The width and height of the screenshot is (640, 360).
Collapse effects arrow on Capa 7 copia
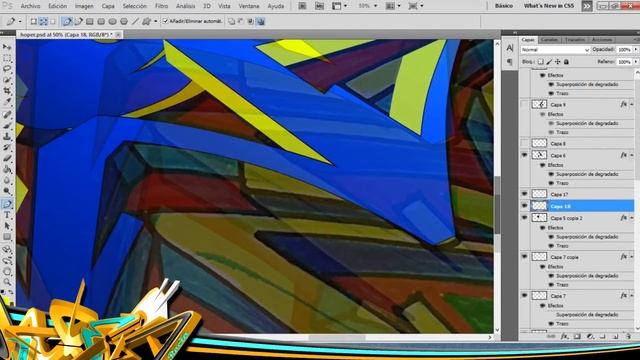pos(632,257)
